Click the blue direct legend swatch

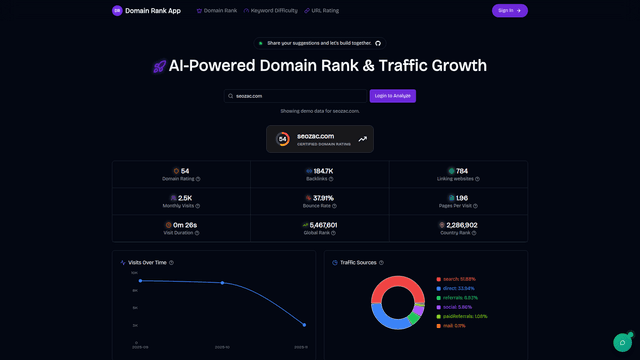pos(439,289)
